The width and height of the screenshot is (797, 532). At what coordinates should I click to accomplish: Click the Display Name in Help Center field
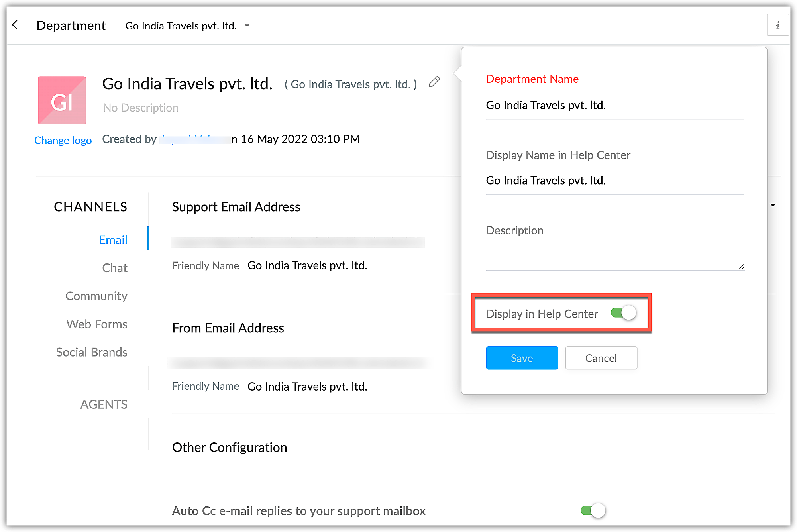coord(614,181)
